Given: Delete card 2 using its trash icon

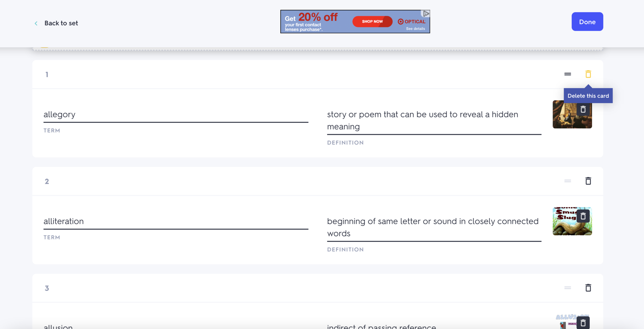Looking at the screenshot, I should pyautogui.click(x=588, y=181).
